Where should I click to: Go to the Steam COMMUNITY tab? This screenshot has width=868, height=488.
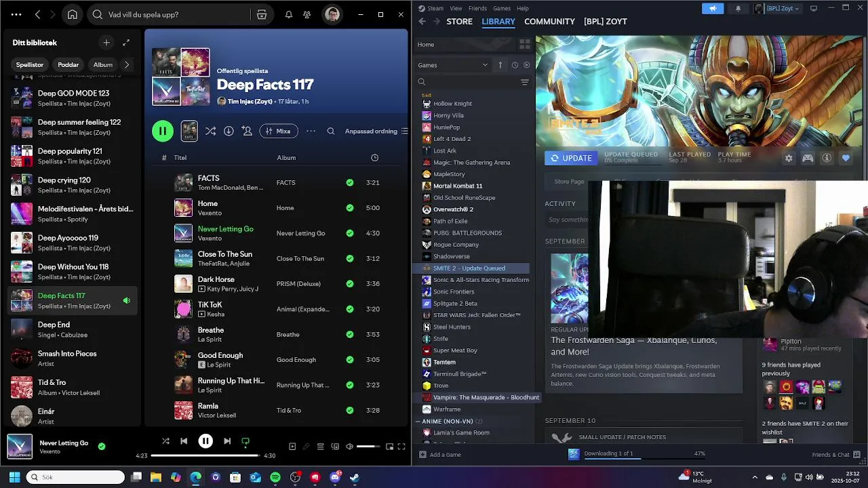click(549, 21)
